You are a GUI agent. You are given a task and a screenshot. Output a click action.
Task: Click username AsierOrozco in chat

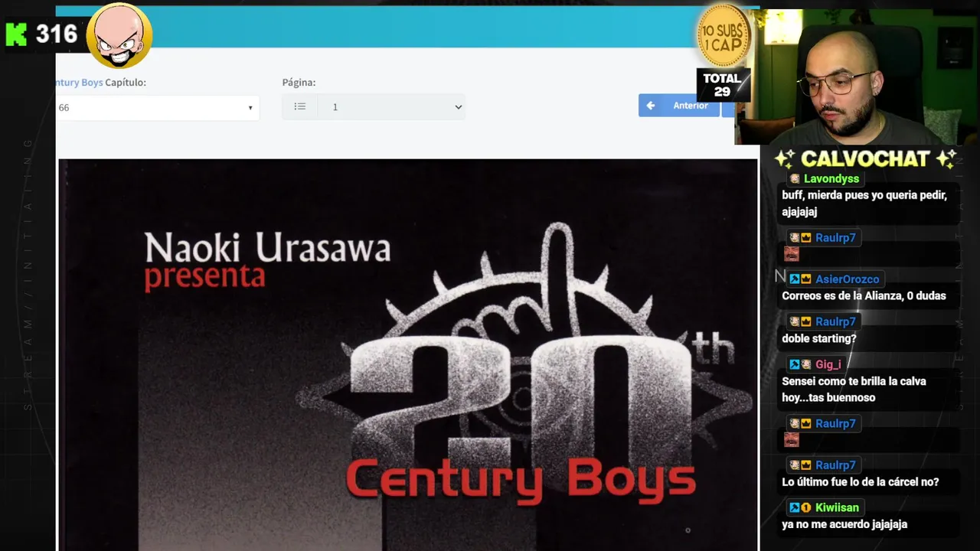click(x=847, y=279)
